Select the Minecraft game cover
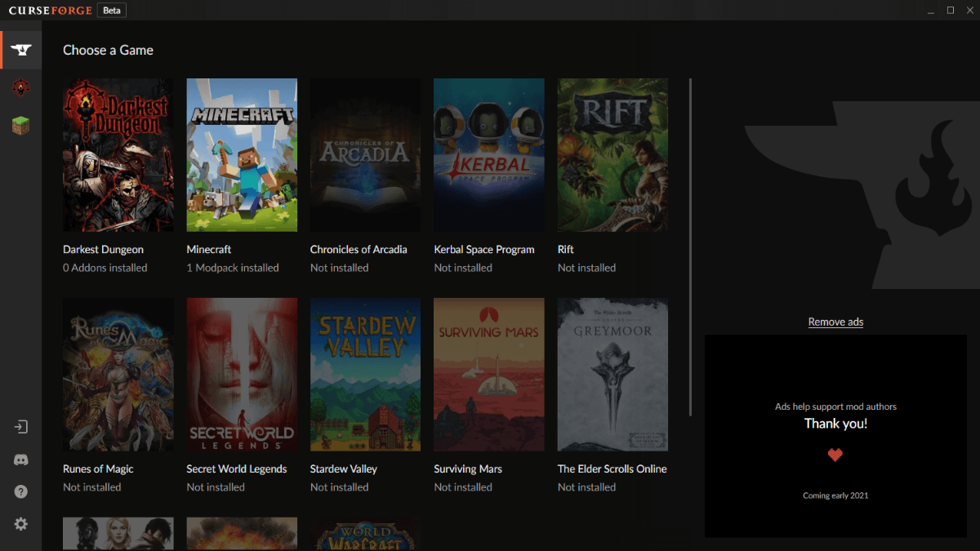Viewport: 980px width, 551px height. coord(242,155)
